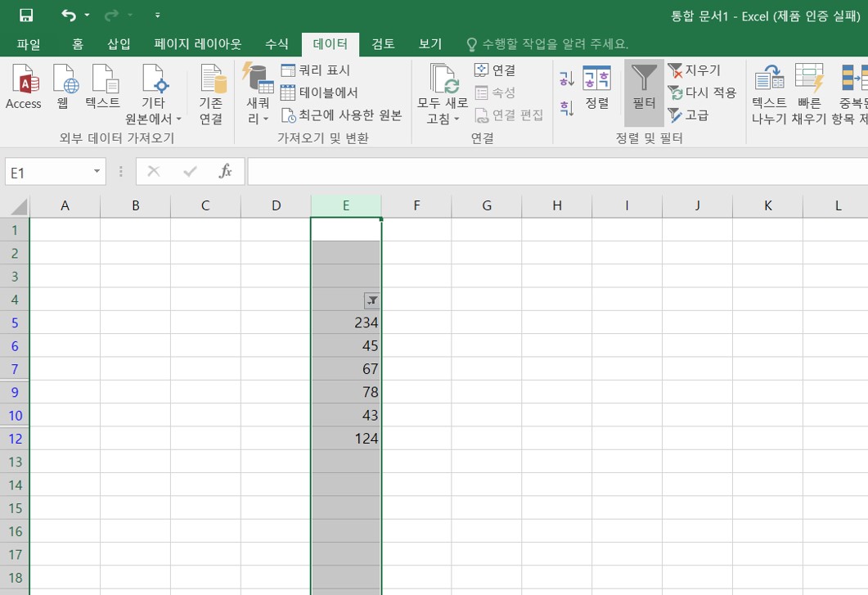Screen dimensions: 868x595
Task: Select the column E header
Action: click(345, 205)
